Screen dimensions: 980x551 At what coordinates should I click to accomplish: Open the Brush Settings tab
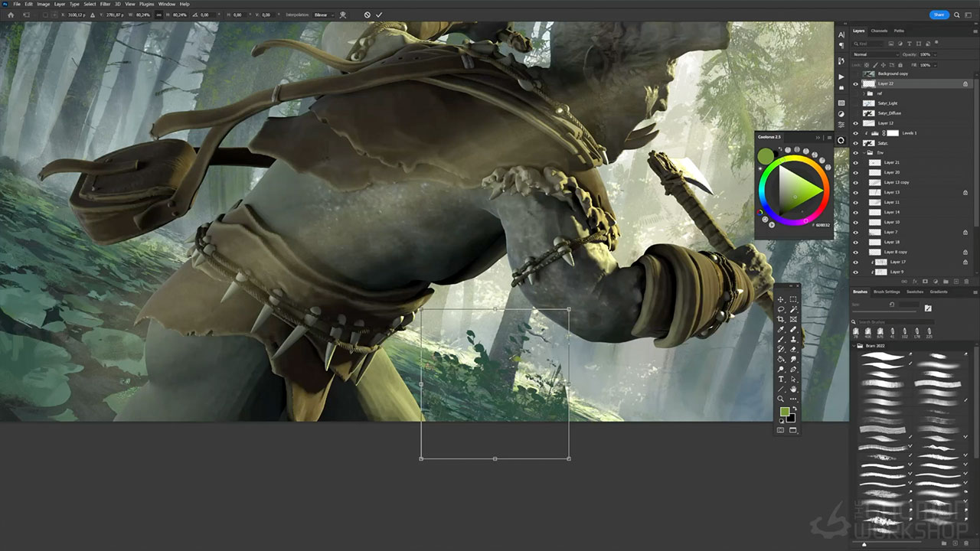[887, 292]
